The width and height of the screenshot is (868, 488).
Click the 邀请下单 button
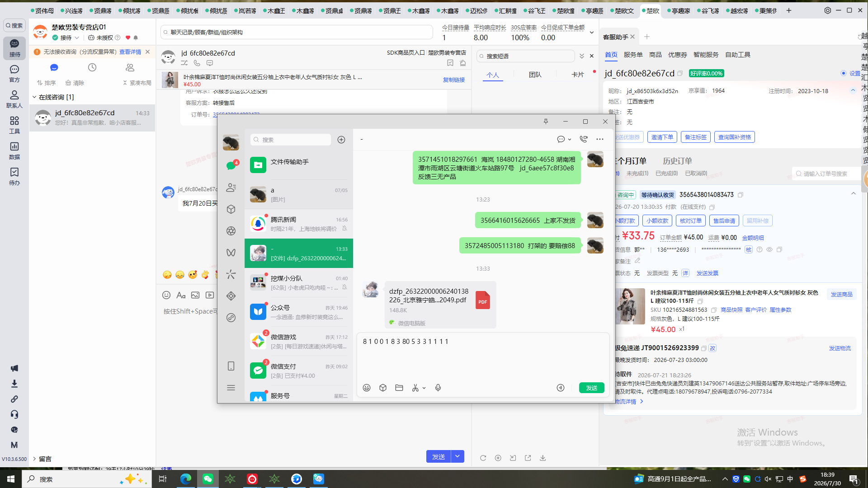click(x=662, y=137)
